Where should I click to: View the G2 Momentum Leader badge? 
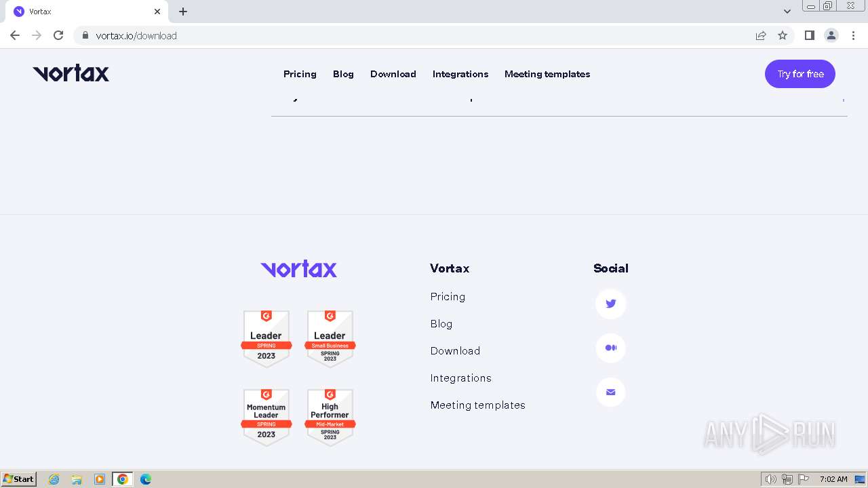267,418
